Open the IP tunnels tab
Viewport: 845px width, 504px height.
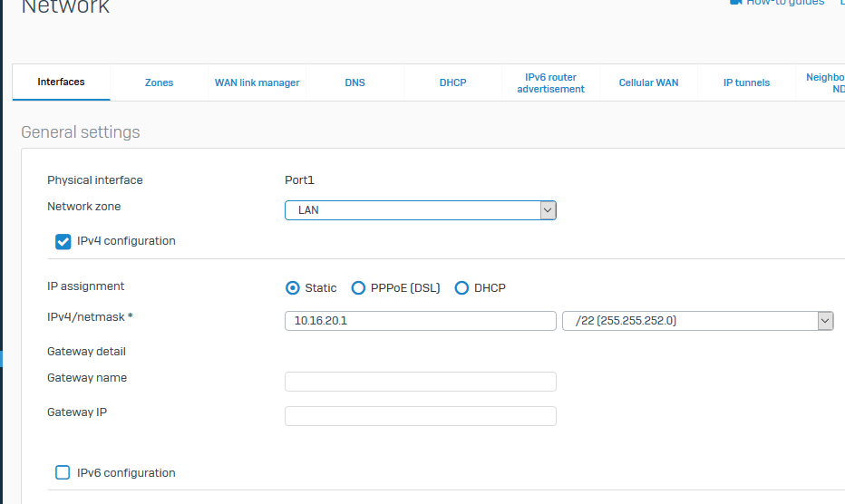[746, 82]
